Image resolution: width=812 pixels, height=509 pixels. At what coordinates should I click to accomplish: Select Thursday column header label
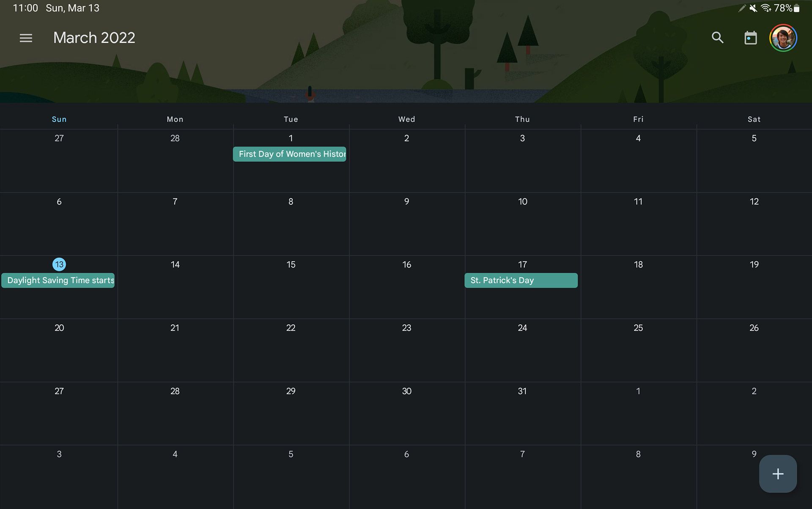tap(521, 119)
